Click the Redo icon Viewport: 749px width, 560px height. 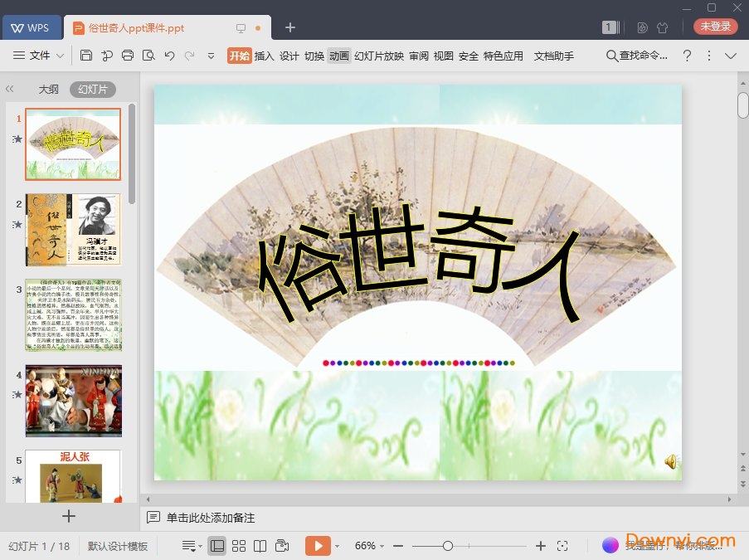pos(189,56)
